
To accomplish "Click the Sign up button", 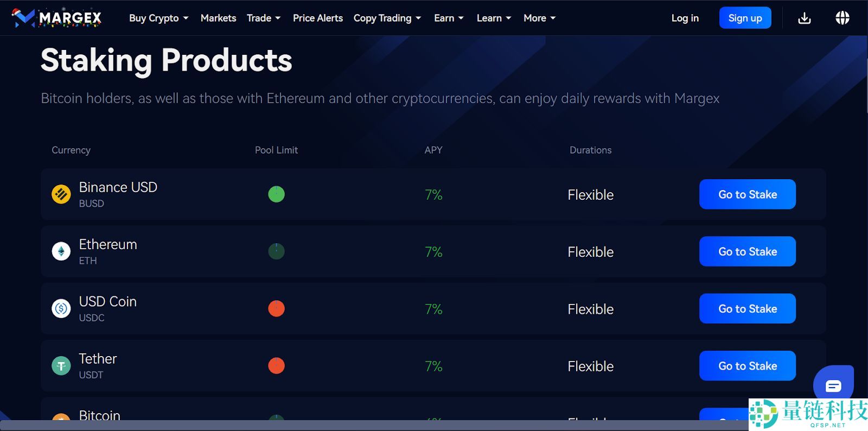I will pos(745,18).
